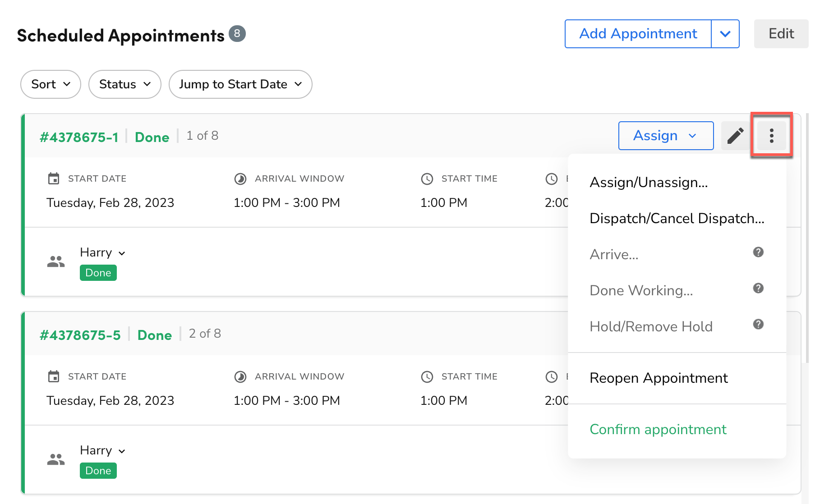
Task: Expand the Jump to Start Date dropdown
Action: coord(240,84)
